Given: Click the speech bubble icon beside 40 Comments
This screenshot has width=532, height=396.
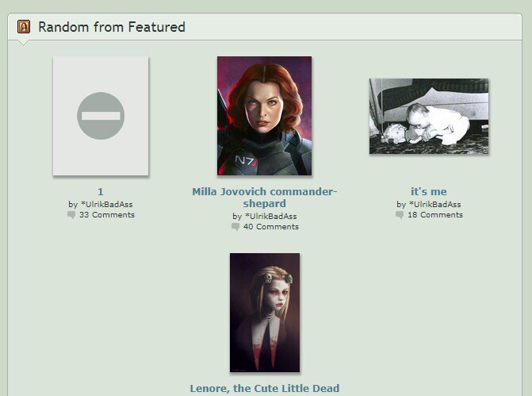Looking at the screenshot, I should click(235, 227).
